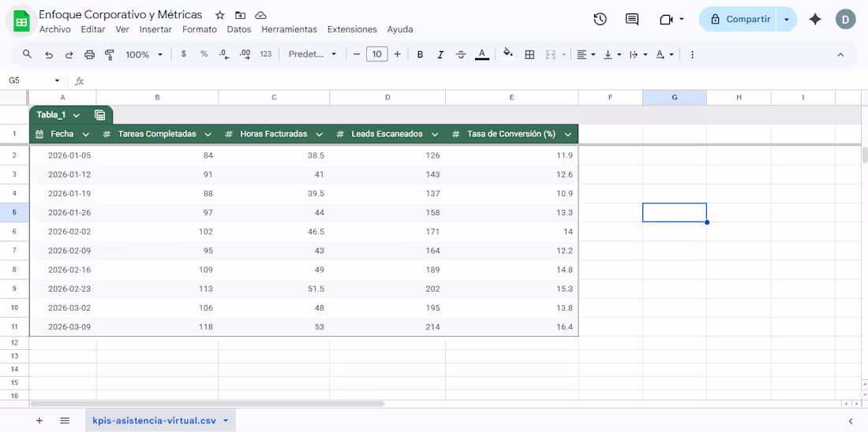Open more number formats 123

pyautogui.click(x=266, y=54)
